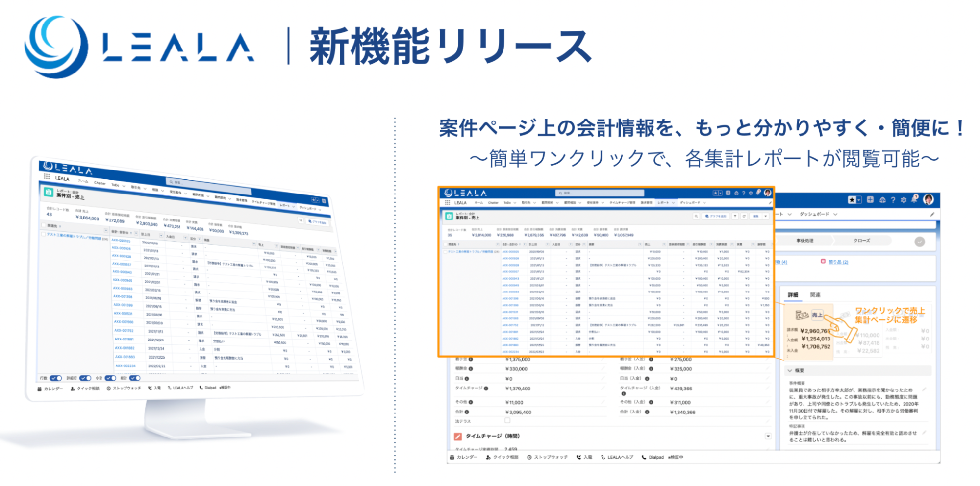Open the タイムチャージ (時間) section dropdown arrow
This screenshot has height=486, width=980.
click(768, 436)
